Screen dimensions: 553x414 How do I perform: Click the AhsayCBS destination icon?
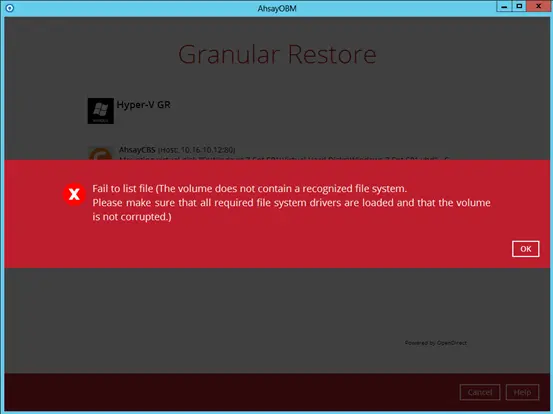(101, 154)
